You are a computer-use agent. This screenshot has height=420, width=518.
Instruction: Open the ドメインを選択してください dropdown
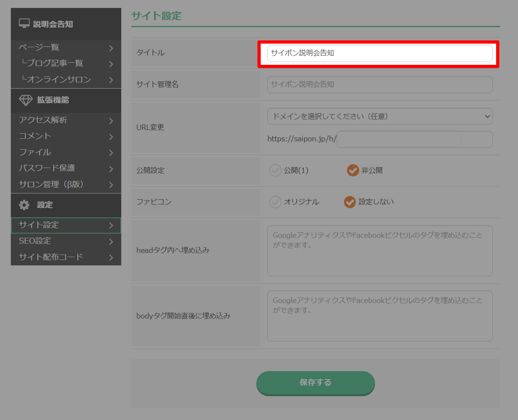[380, 116]
